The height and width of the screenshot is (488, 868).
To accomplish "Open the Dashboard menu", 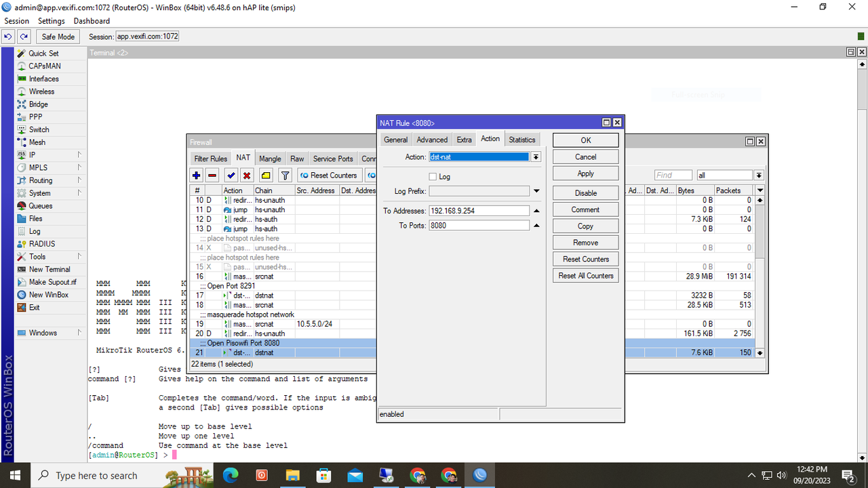I will (92, 21).
